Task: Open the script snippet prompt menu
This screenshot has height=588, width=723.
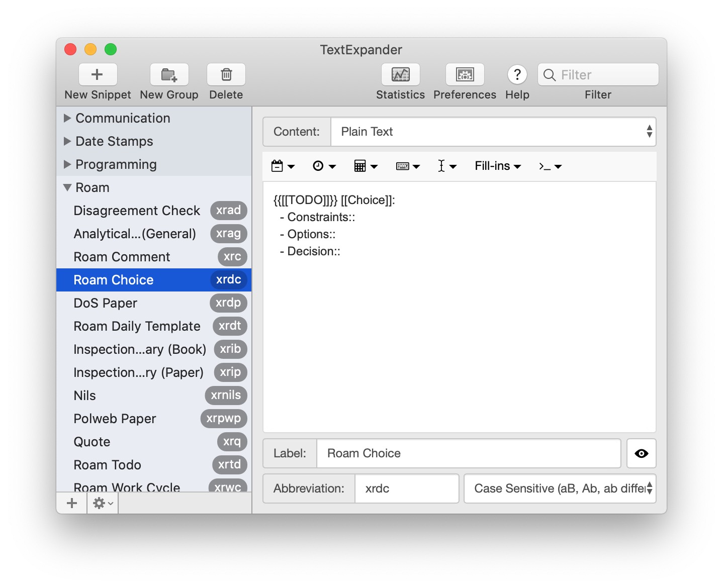Action: pyautogui.click(x=550, y=166)
